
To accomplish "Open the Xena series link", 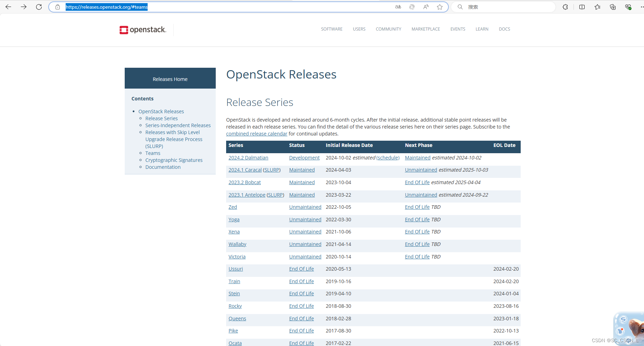I will (x=234, y=232).
